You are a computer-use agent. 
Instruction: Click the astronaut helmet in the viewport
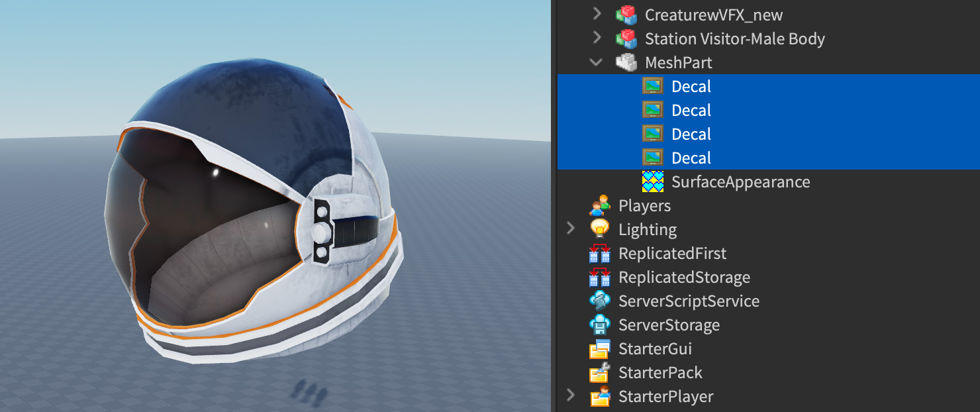click(x=255, y=212)
